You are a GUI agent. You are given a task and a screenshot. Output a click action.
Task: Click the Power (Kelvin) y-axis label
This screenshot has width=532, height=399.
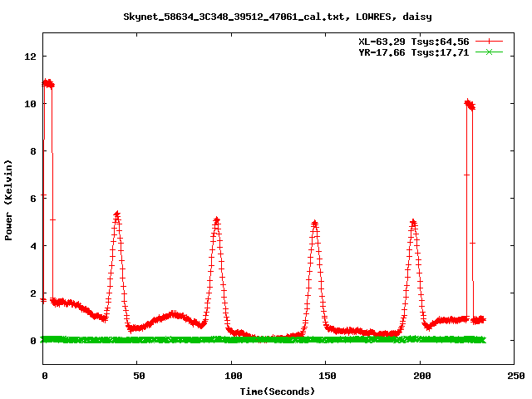[8, 200]
